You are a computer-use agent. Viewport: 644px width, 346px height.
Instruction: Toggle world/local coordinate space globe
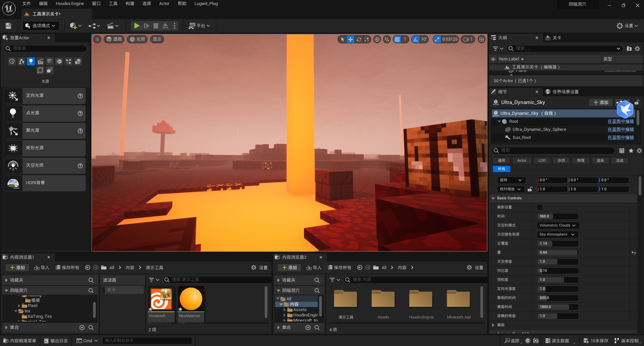coord(377,39)
